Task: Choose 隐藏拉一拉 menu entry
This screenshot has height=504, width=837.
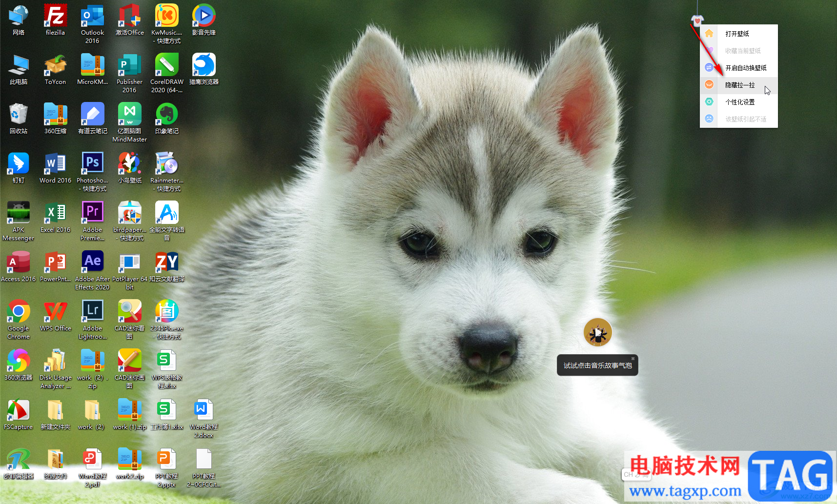Action: point(739,85)
